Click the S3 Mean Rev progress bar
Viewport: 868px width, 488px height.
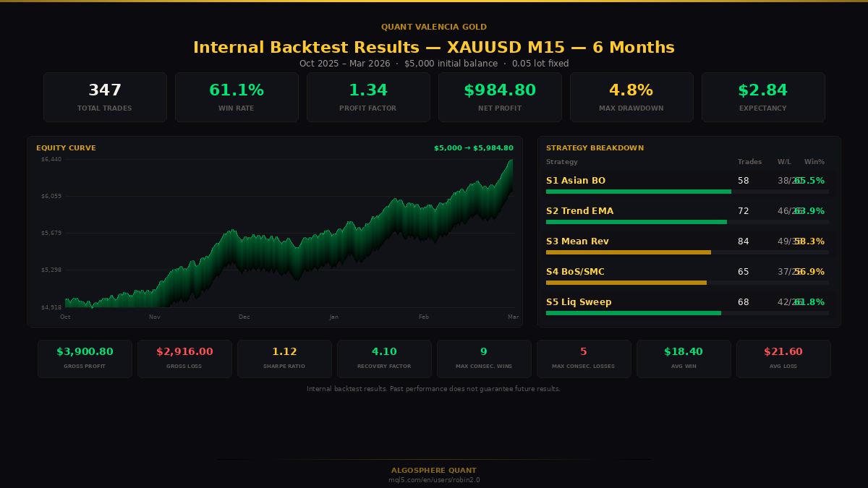click(x=687, y=252)
